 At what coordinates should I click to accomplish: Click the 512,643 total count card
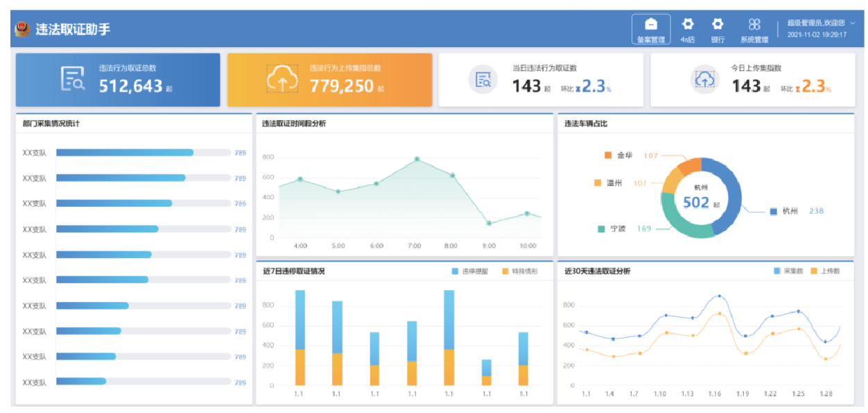(x=118, y=80)
